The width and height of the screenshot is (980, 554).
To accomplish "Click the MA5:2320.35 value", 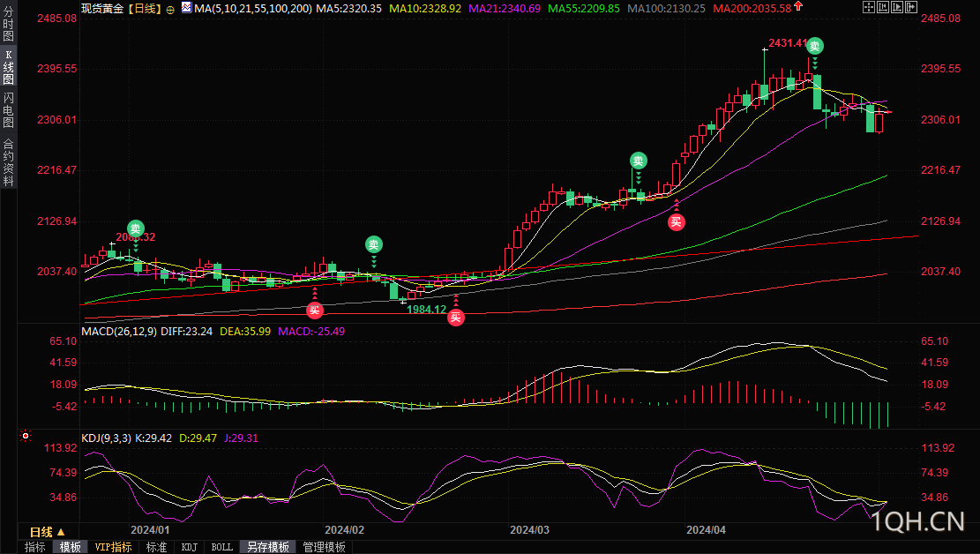I will coord(348,8).
